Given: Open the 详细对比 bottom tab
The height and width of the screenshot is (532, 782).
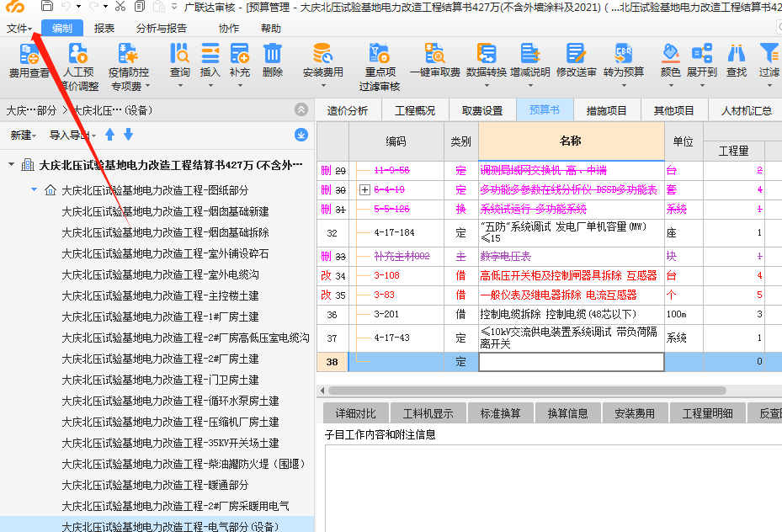Looking at the screenshot, I should (x=355, y=413).
